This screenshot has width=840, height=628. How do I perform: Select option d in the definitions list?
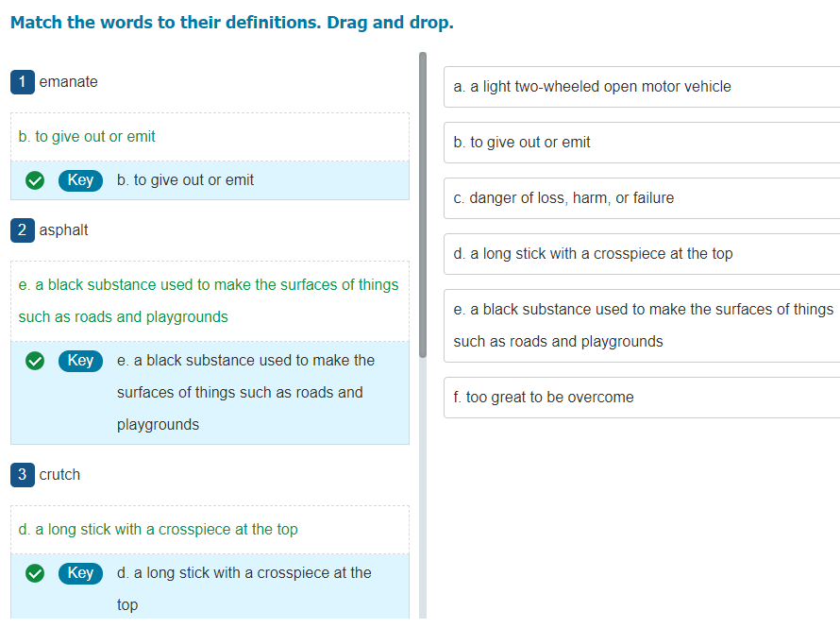[x=642, y=254]
